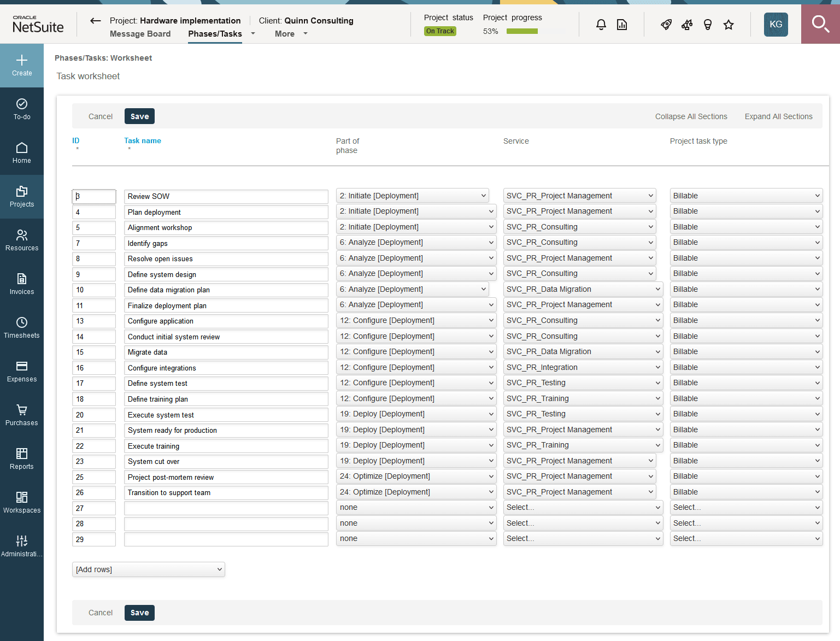Viewport: 840px width, 641px height.
Task: Open Expenses in the sidebar
Action: [22, 372]
